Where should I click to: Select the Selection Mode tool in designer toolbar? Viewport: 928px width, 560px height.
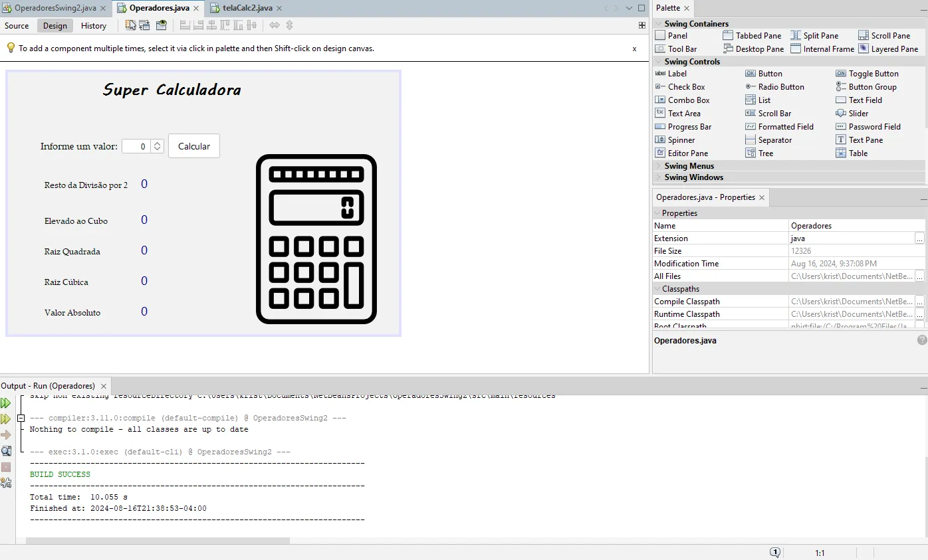pyautogui.click(x=130, y=25)
